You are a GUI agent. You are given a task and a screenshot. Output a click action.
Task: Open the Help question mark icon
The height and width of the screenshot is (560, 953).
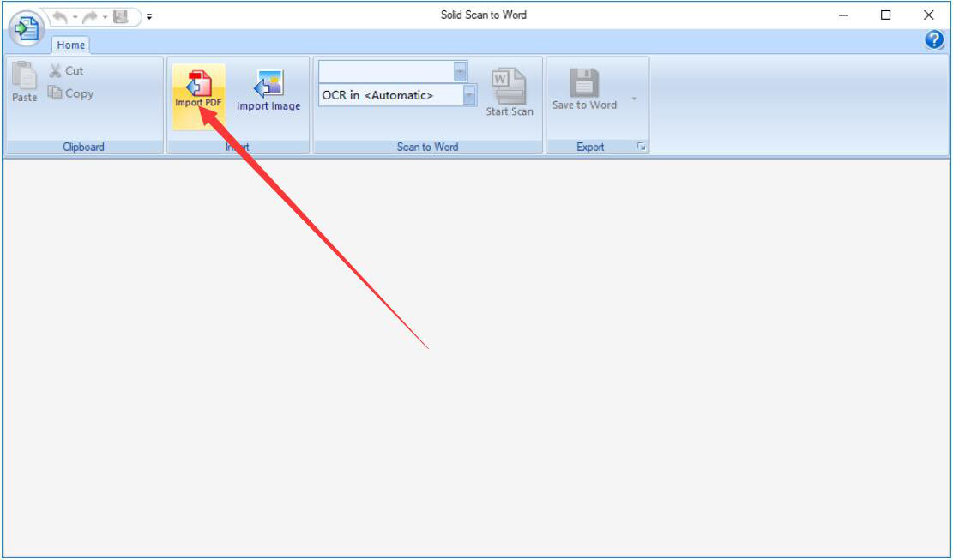tap(934, 40)
